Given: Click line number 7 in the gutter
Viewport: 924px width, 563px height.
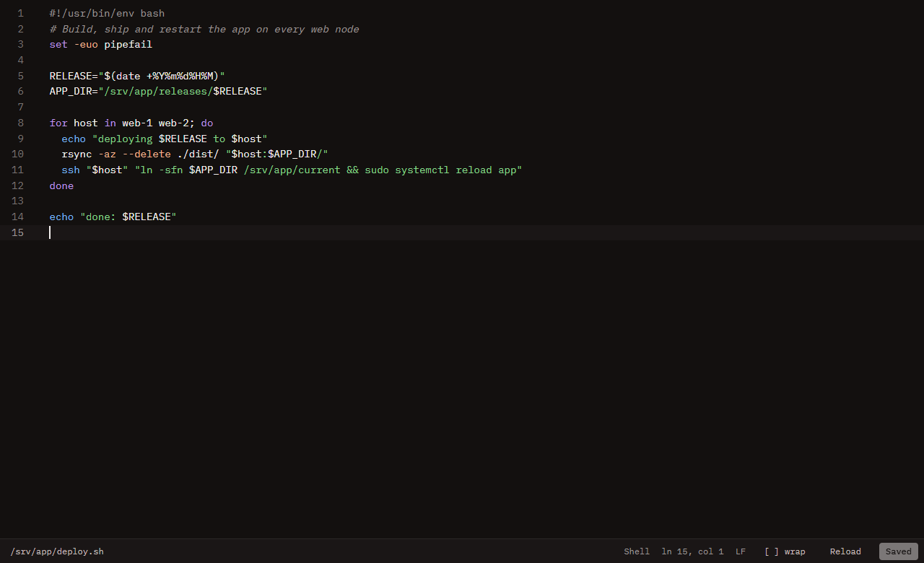Looking at the screenshot, I should pyautogui.click(x=20, y=107).
